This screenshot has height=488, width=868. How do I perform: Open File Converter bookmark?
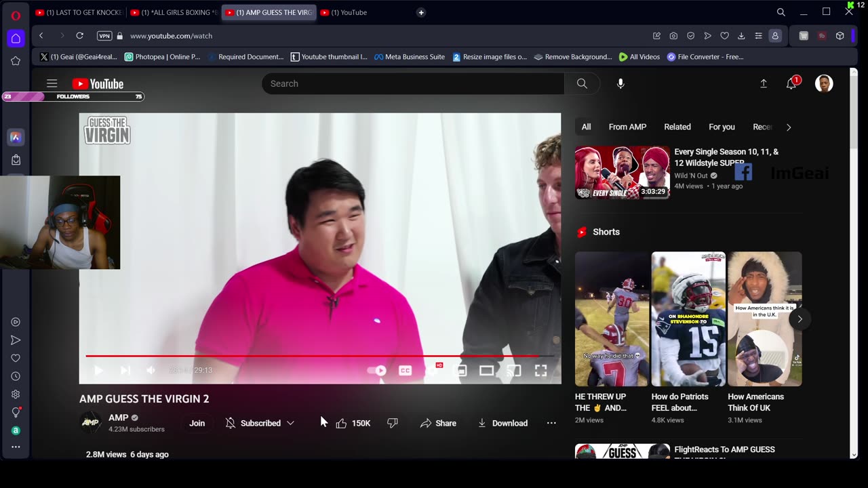click(x=705, y=57)
